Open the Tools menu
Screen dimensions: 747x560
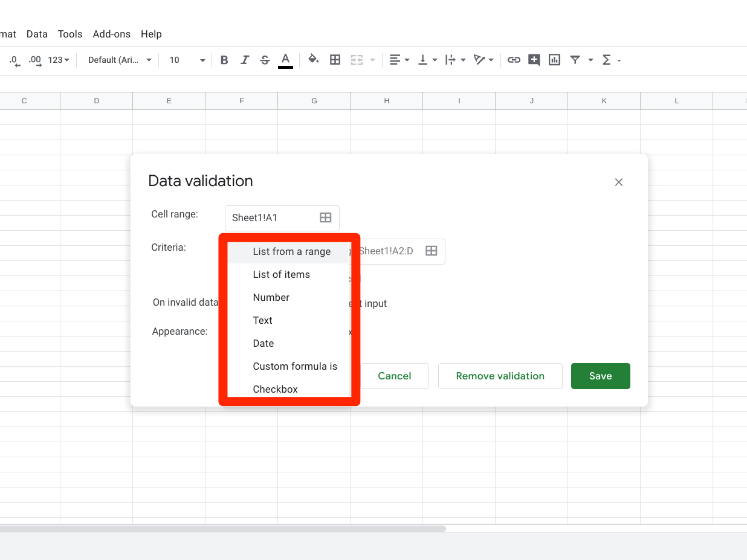(x=70, y=34)
